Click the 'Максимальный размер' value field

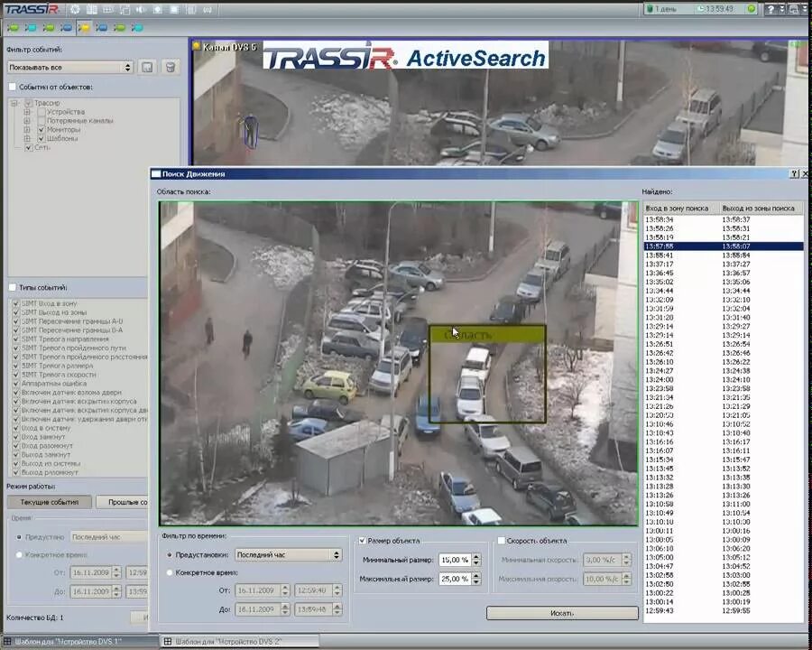click(x=455, y=579)
